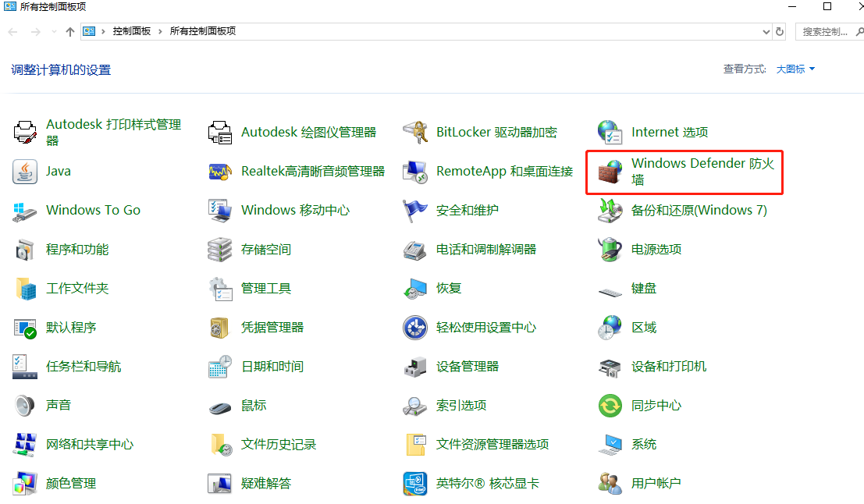Open the 网络和共享中心 link
The image size is (864, 504).
coord(90,445)
